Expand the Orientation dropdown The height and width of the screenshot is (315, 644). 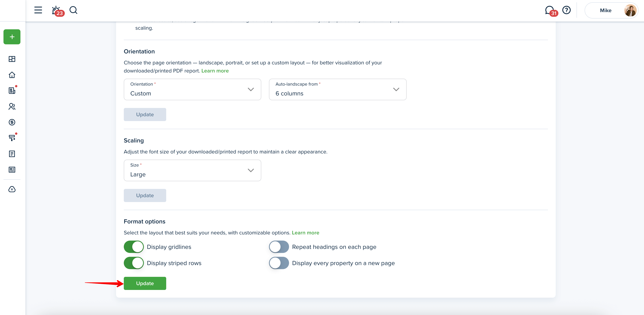tap(192, 89)
